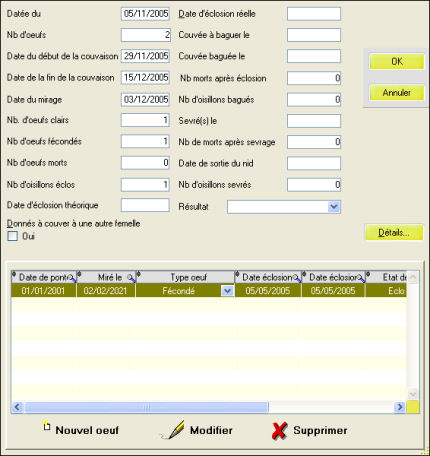This screenshot has height=456, width=430.
Task: Click the Nb d'oeufs morts field
Action: [145, 163]
